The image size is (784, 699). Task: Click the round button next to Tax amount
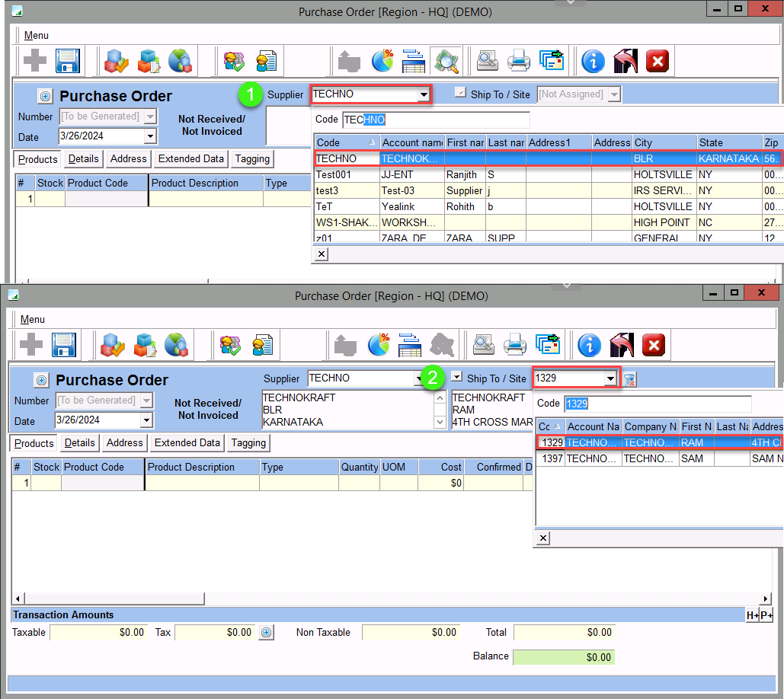(266, 632)
